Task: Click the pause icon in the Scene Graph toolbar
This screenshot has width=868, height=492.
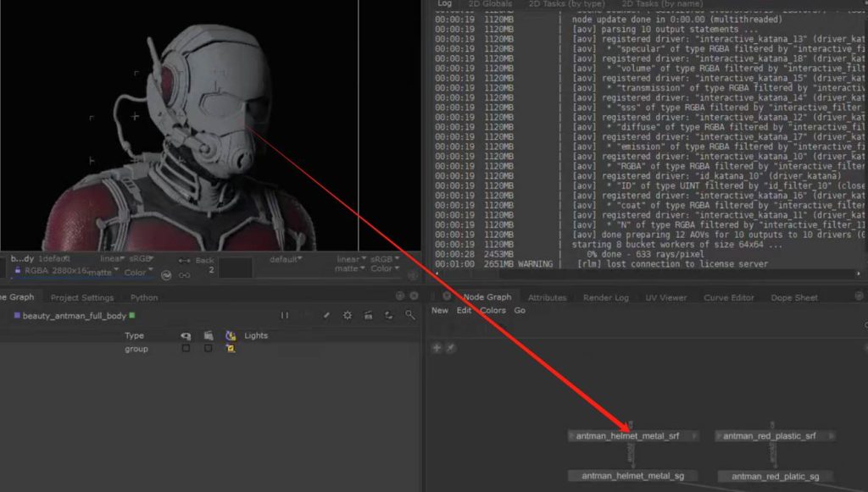Action: [x=285, y=316]
